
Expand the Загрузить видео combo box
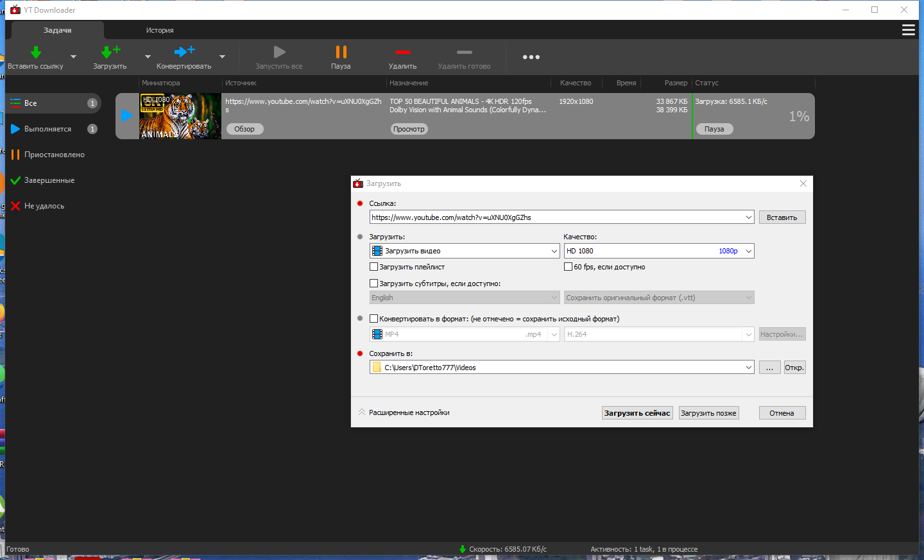click(465, 251)
